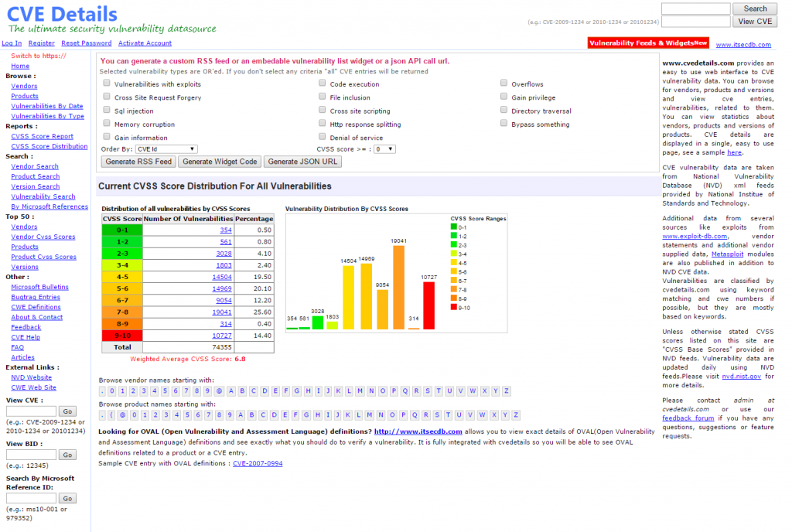Open the Log In link
This screenshot has height=532, width=792.
[x=12, y=43]
